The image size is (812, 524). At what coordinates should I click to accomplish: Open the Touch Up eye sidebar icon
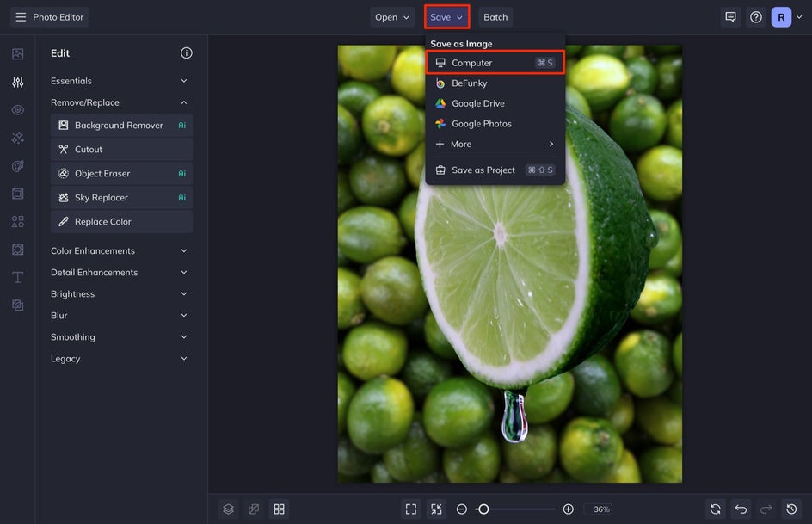pos(17,110)
